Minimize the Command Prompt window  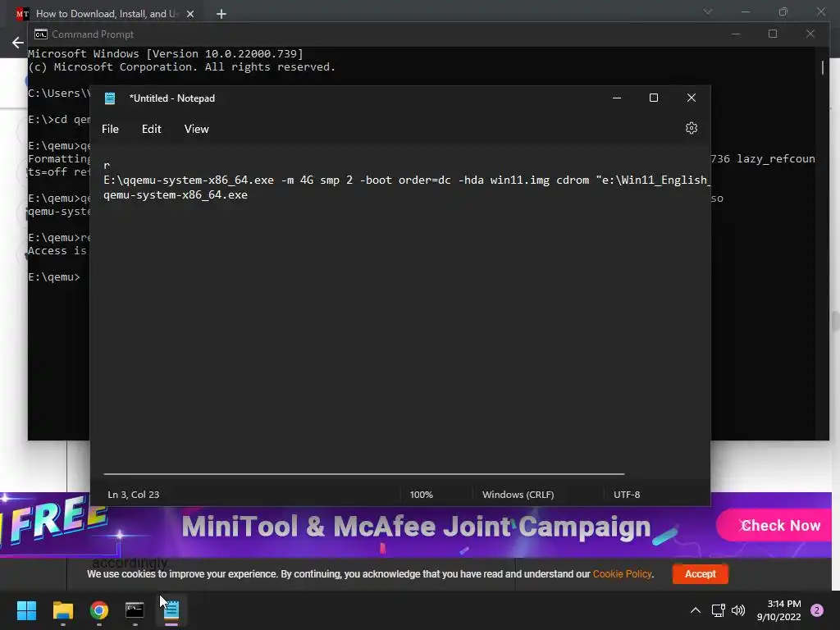click(x=736, y=34)
